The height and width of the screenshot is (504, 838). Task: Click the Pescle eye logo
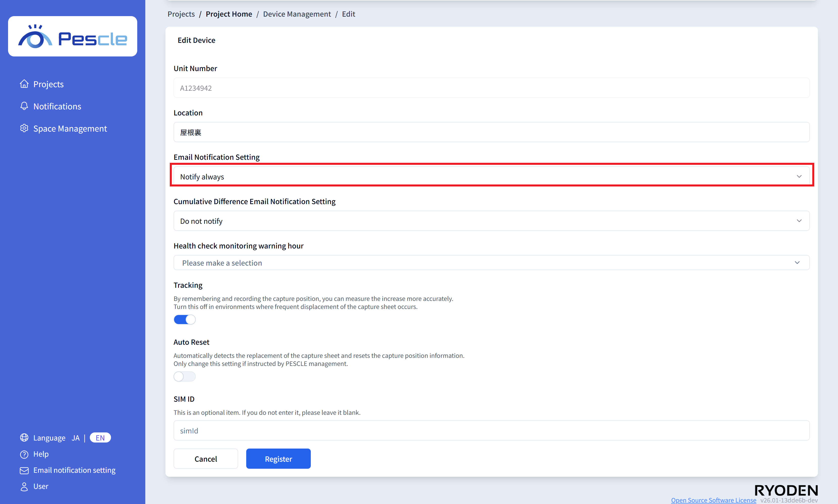[35, 37]
